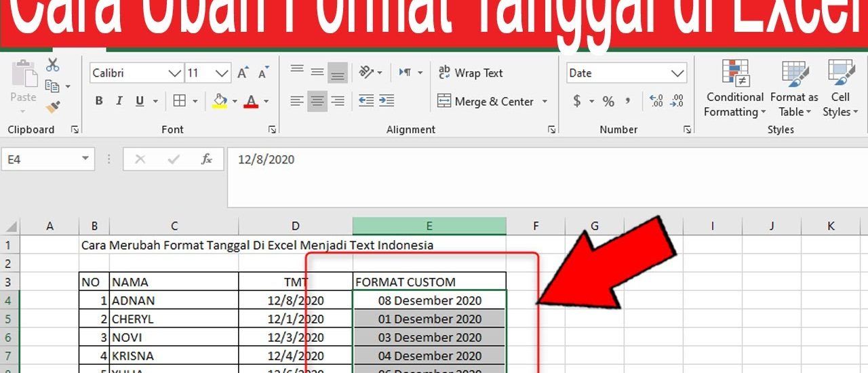The image size is (868, 373).
Task: Toggle Align Right
Action: 338,101
